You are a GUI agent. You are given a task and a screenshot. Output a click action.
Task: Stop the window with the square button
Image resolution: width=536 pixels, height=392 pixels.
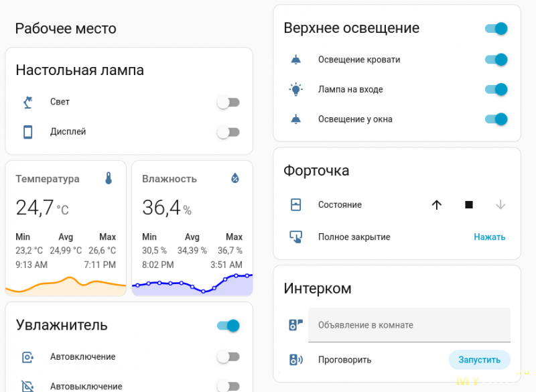point(469,205)
